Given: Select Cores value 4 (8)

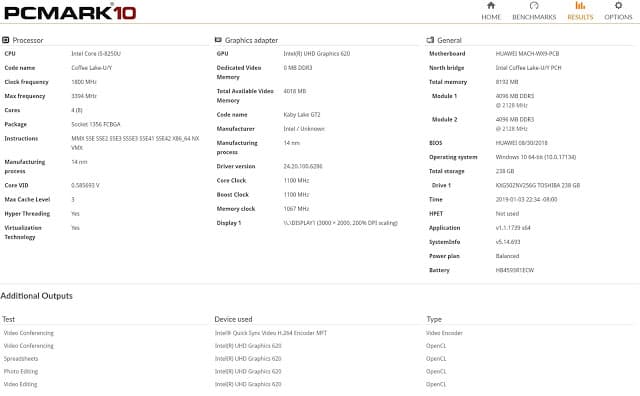Looking at the screenshot, I should pyautogui.click(x=77, y=110).
